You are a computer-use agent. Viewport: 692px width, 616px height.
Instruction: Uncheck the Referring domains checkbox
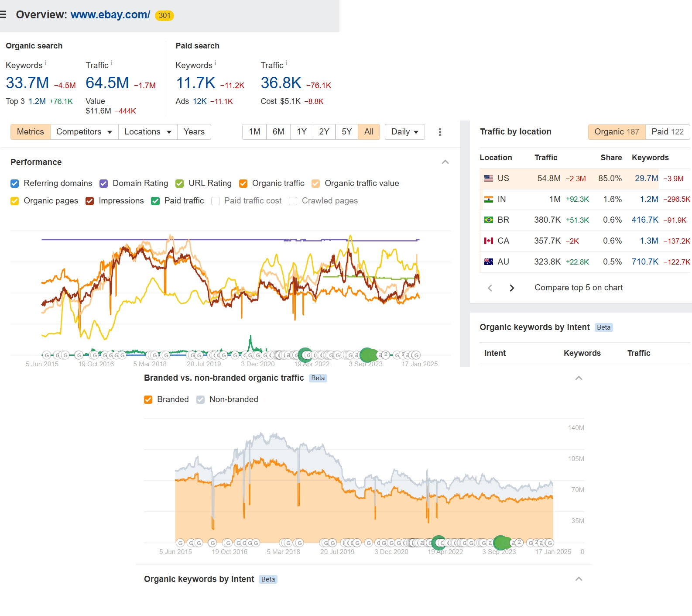click(15, 183)
